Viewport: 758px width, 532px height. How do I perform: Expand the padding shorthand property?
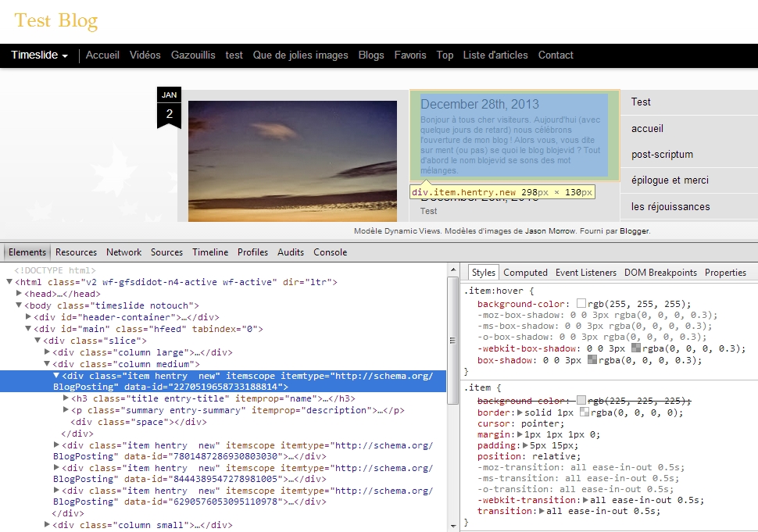(526, 445)
